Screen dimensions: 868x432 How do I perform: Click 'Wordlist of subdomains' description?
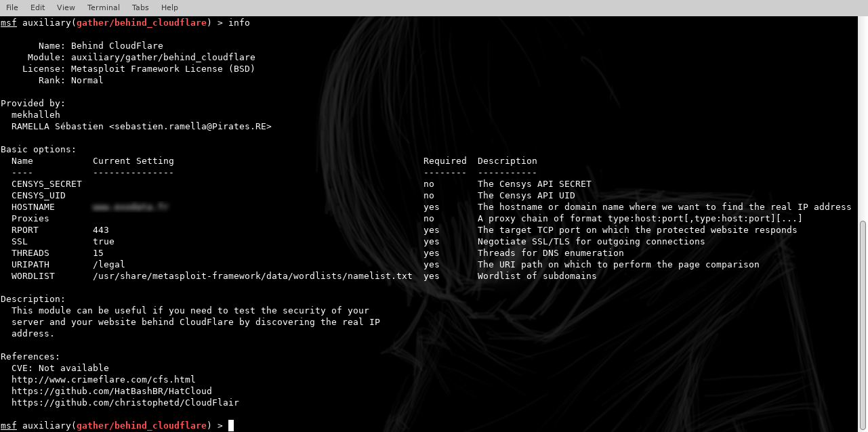click(537, 276)
